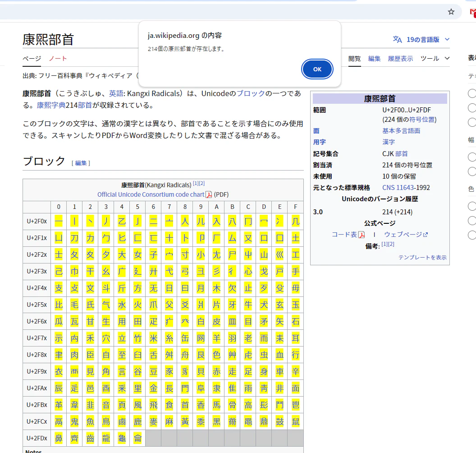Bookmark the page using the star icon
The width and height of the screenshot is (476, 453).
451,12
